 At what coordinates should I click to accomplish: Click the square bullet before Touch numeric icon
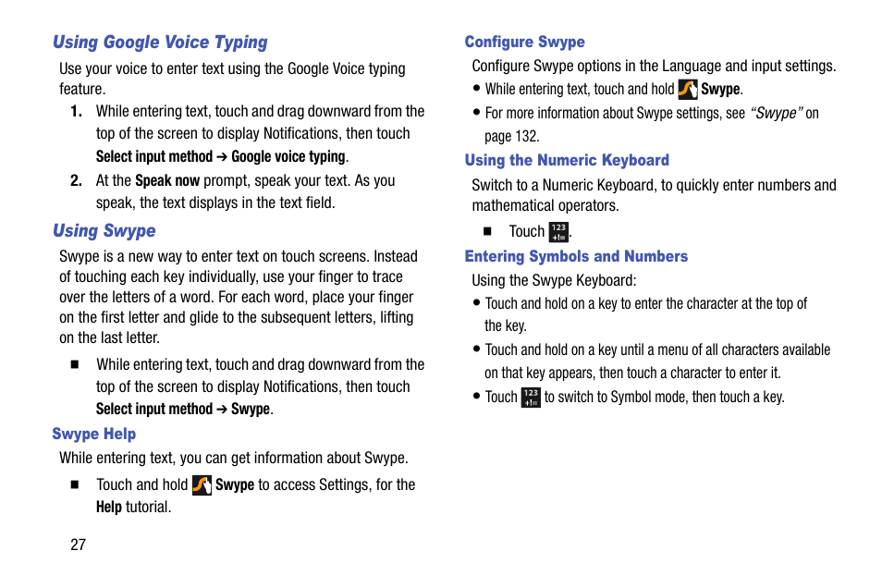click(x=487, y=232)
